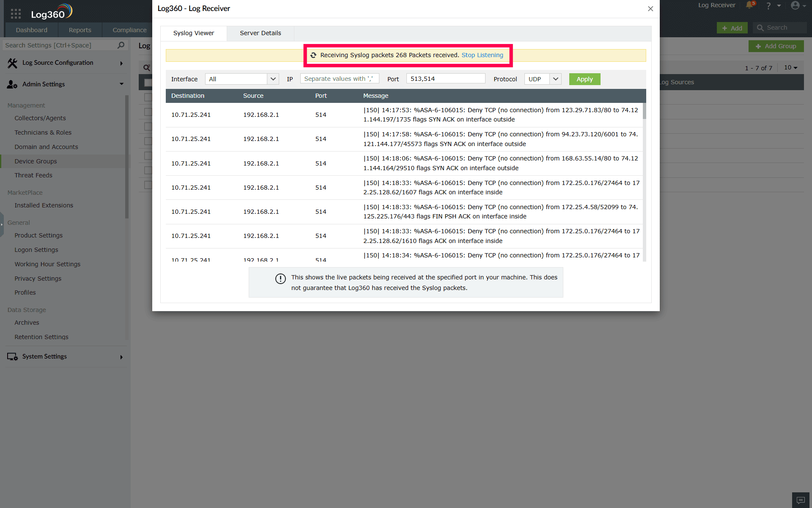This screenshot has height=508, width=812.
Task: Open the Reports tab
Action: tap(80, 30)
